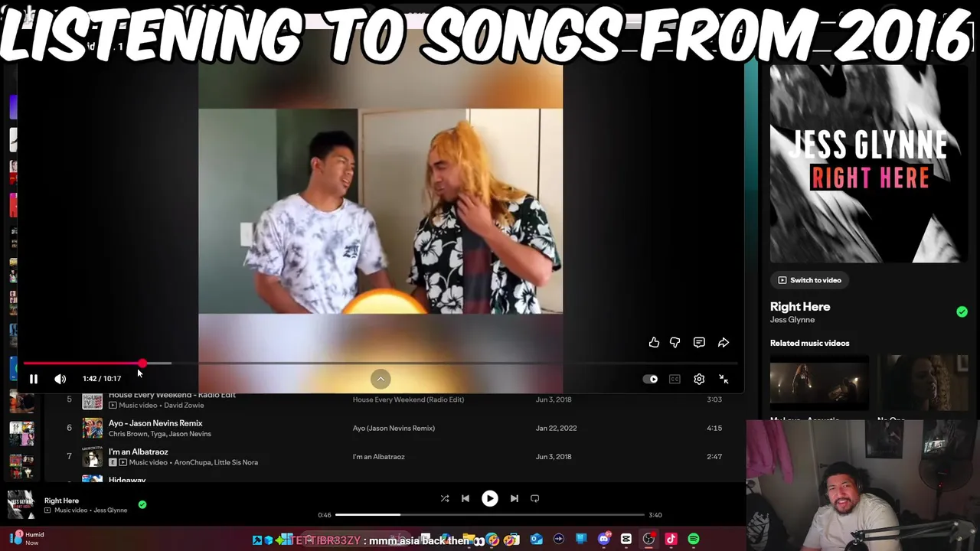This screenshot has height=551, width=980.
Task: Click the now playing album cover thumbnail
Action: pyautogui.click(x=21, y=504)
